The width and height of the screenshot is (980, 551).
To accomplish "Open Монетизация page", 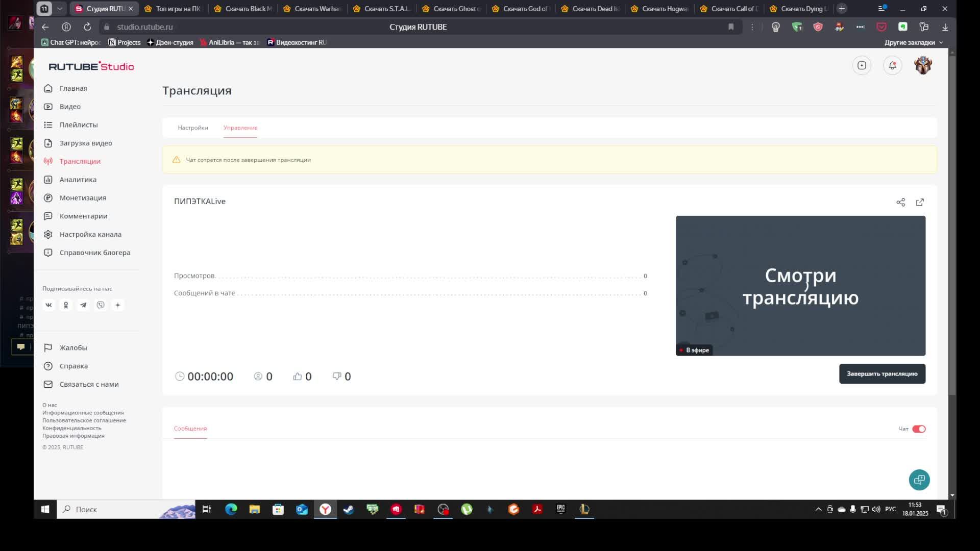I will coord(83,198).
